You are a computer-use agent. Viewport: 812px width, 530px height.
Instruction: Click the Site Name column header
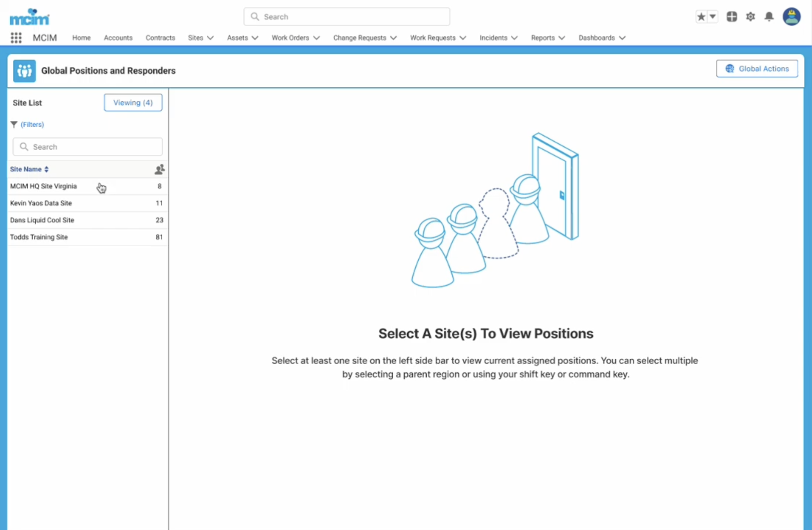click(26, 169)
